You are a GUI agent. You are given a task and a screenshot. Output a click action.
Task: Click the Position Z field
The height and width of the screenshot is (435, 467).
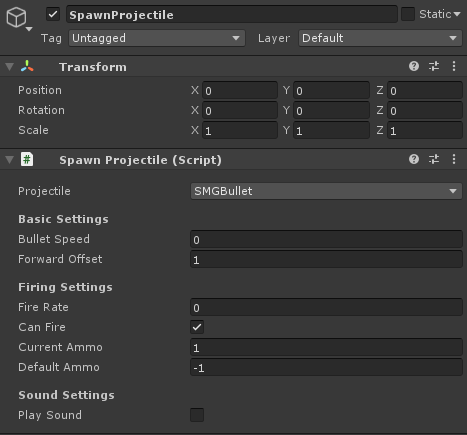(425, 90)
